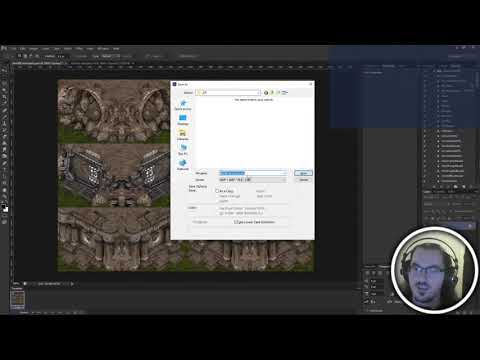The image size is (480, 360).
Task: Select the Crop tool
Action: (x=4, y=97)
